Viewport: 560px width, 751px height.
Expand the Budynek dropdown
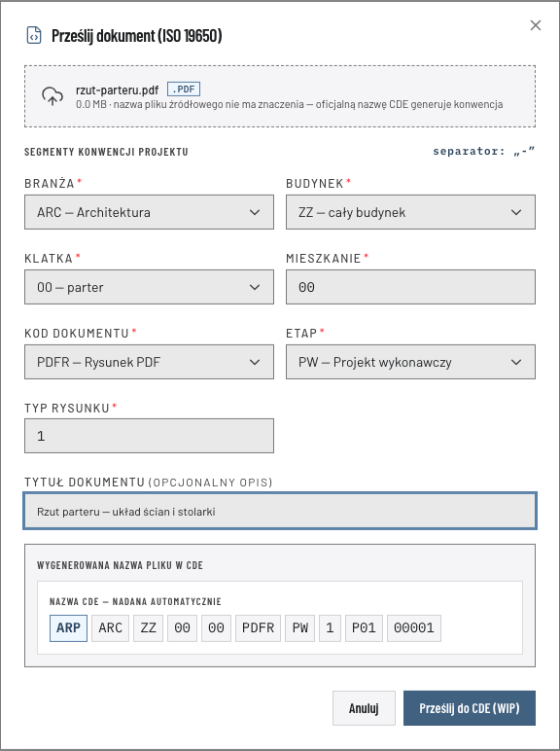tap(410, 212)
